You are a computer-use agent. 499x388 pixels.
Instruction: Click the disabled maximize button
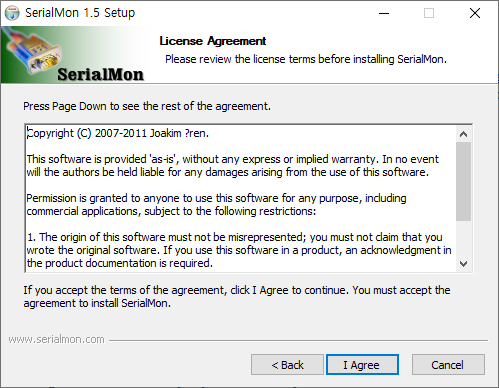429,13
